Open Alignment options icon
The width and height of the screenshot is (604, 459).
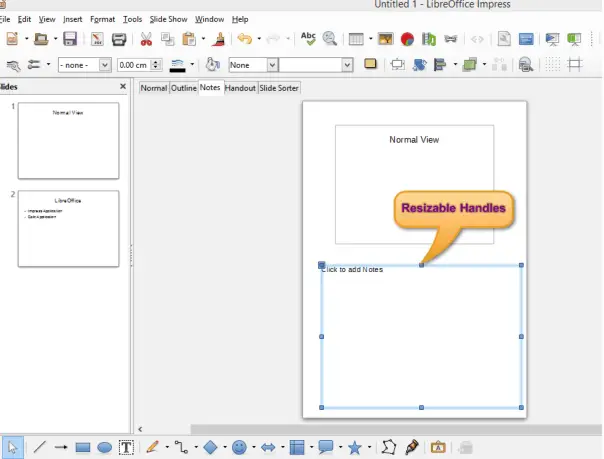pyautogui.click(x=440, y=65)
